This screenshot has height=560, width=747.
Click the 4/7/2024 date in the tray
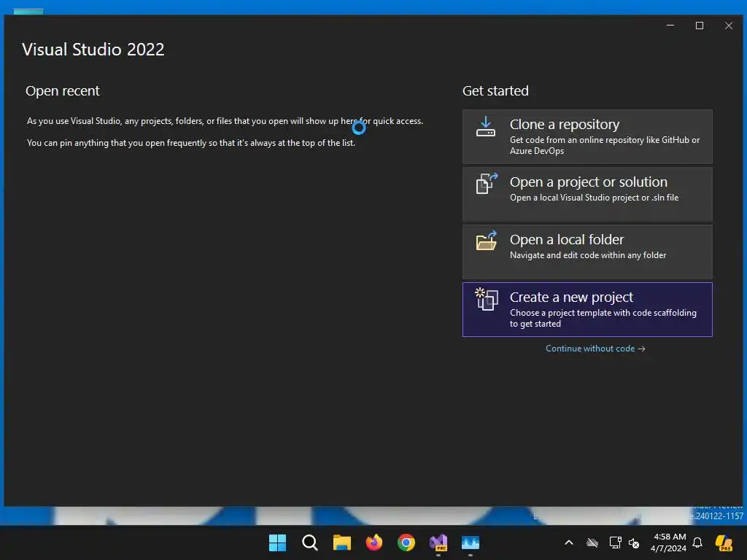pyautogui.click(x=668, y=548)
